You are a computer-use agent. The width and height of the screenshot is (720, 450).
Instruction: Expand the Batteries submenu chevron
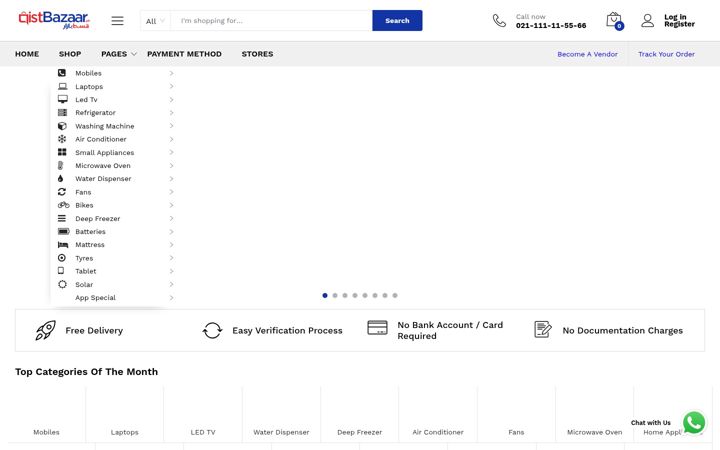coord(171,231)
